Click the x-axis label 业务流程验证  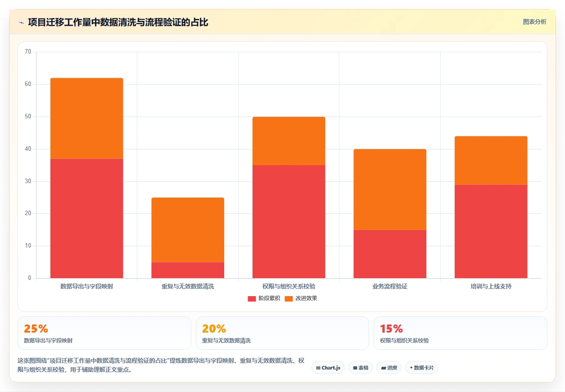point(390,286)
